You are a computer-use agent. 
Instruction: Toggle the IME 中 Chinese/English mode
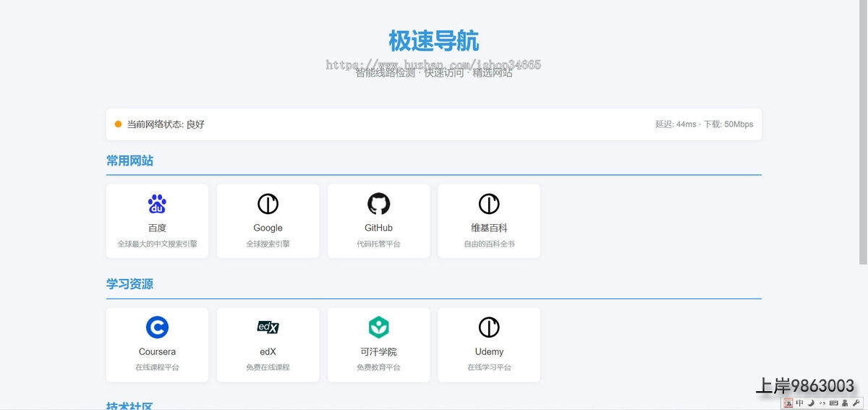(x=799, y=403)
